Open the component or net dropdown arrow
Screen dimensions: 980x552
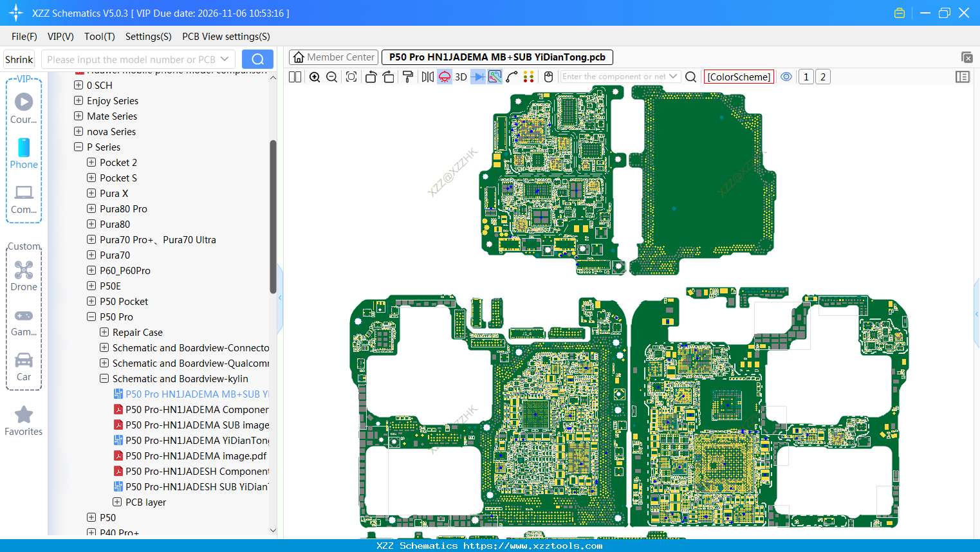click(673, 77)
